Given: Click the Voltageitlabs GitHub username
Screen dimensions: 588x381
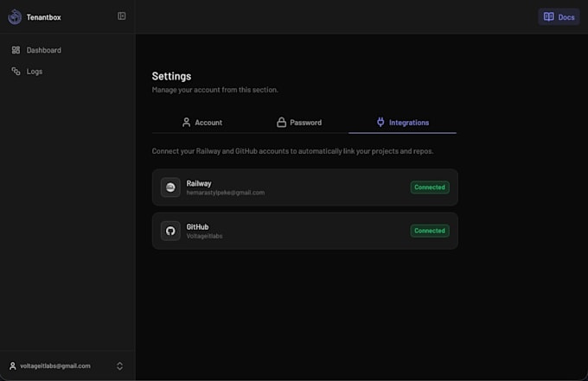Looking at the screenshot, I should tap(204, 236).
